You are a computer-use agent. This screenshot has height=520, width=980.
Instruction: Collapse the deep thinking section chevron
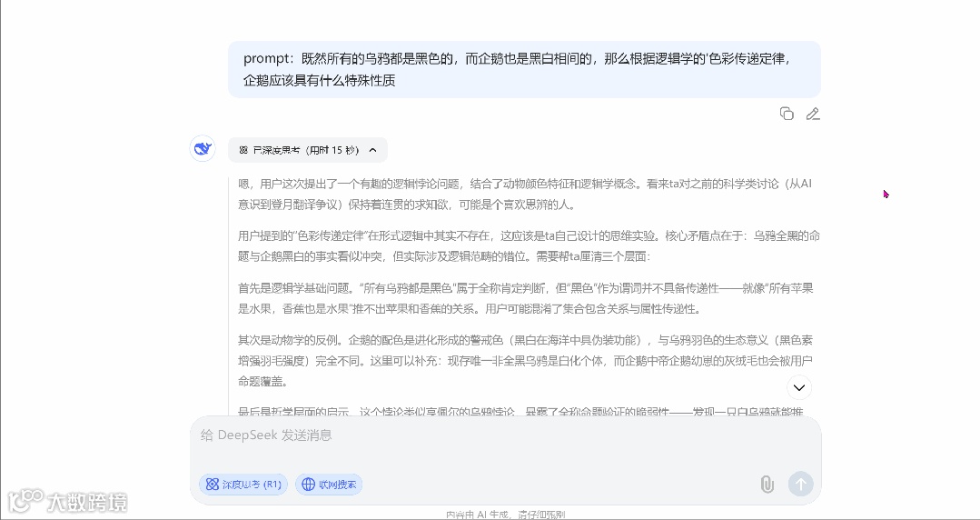pos(372,150)
